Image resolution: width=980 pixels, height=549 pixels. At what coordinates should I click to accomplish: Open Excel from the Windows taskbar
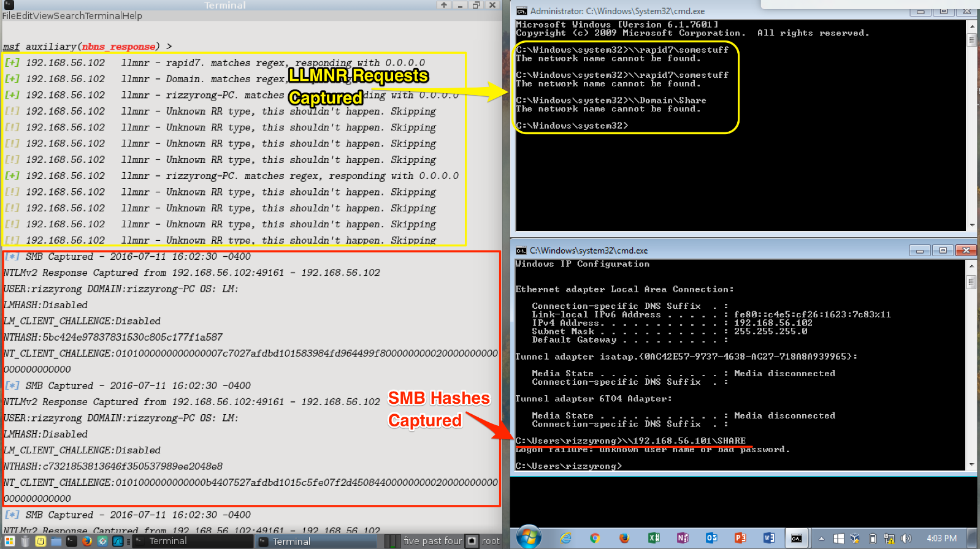coord(654,538)
